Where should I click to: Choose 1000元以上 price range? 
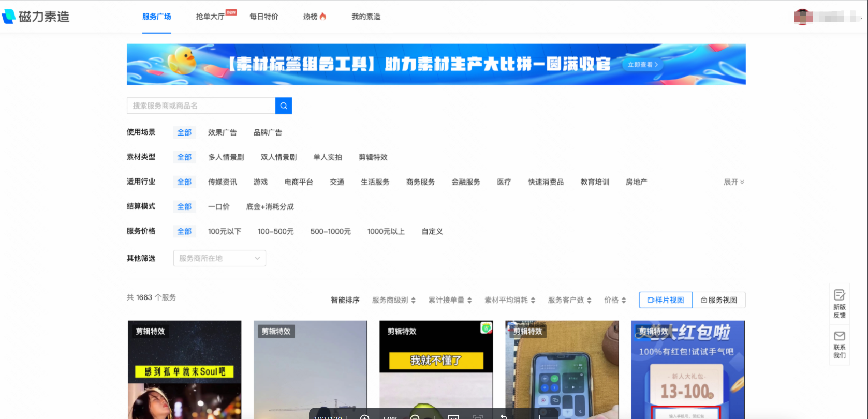pyautogui.click(x=386, y=232)
